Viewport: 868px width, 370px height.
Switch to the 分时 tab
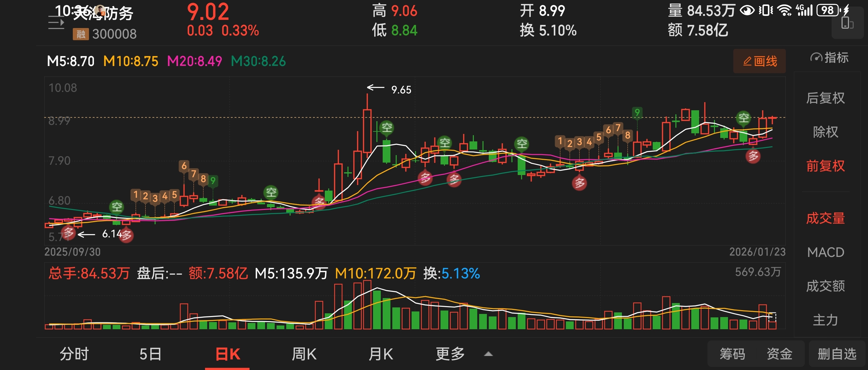point(74,354)
